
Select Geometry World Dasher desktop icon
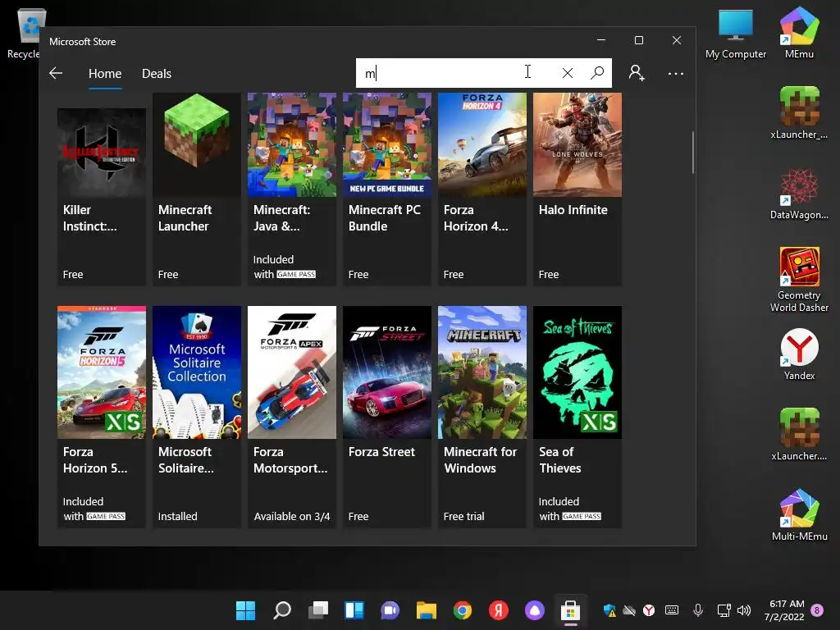(x=799, y=280)
